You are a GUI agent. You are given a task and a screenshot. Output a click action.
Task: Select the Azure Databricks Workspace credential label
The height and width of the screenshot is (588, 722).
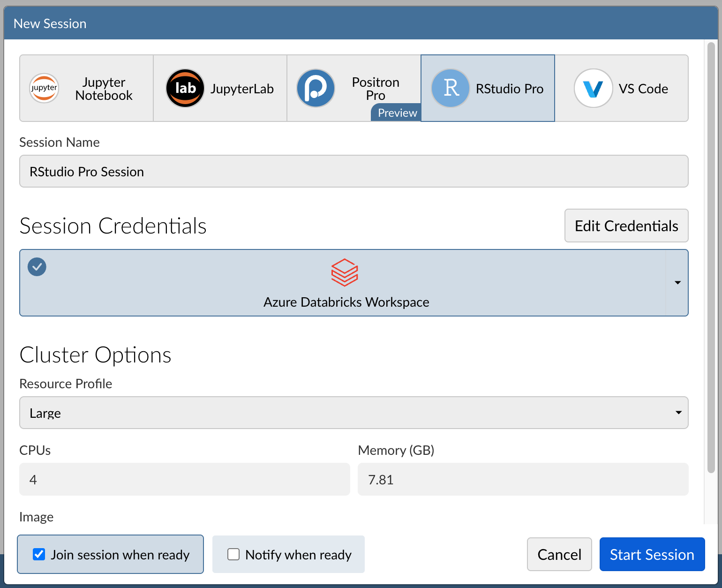346,302
